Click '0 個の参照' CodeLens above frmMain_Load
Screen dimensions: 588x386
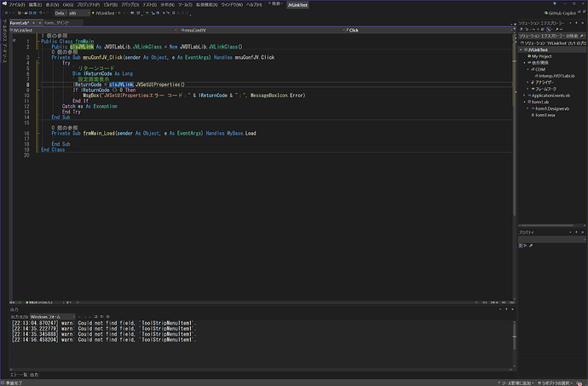65,128
